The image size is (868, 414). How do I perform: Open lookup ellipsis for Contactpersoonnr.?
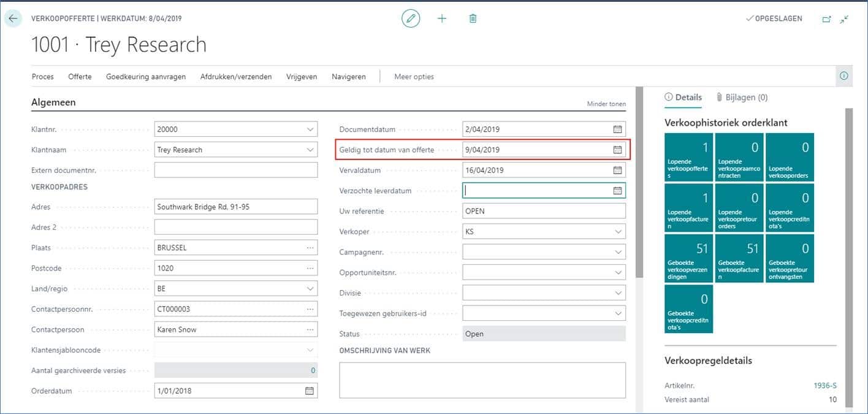point(310,309)
